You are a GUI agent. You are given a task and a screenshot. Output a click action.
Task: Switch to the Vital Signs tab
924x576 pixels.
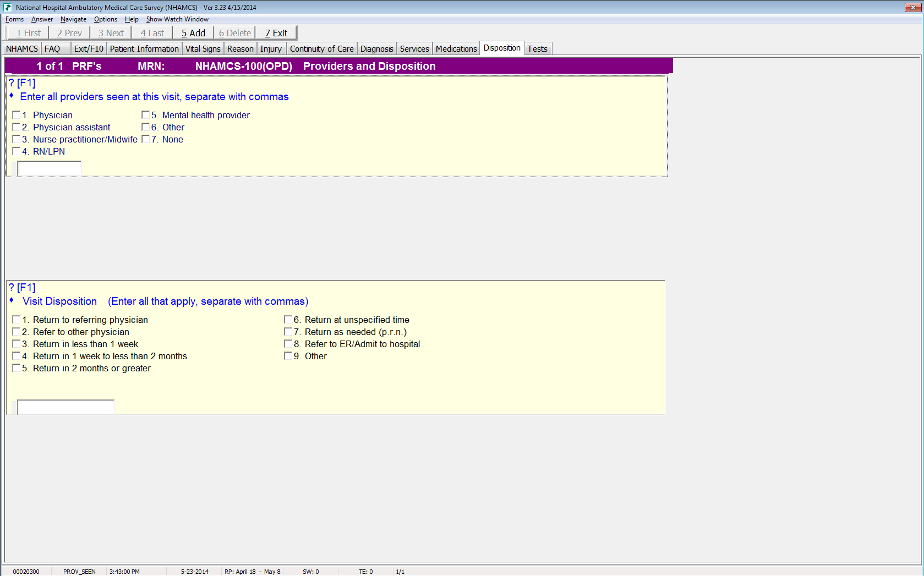(x=203, y=49)
